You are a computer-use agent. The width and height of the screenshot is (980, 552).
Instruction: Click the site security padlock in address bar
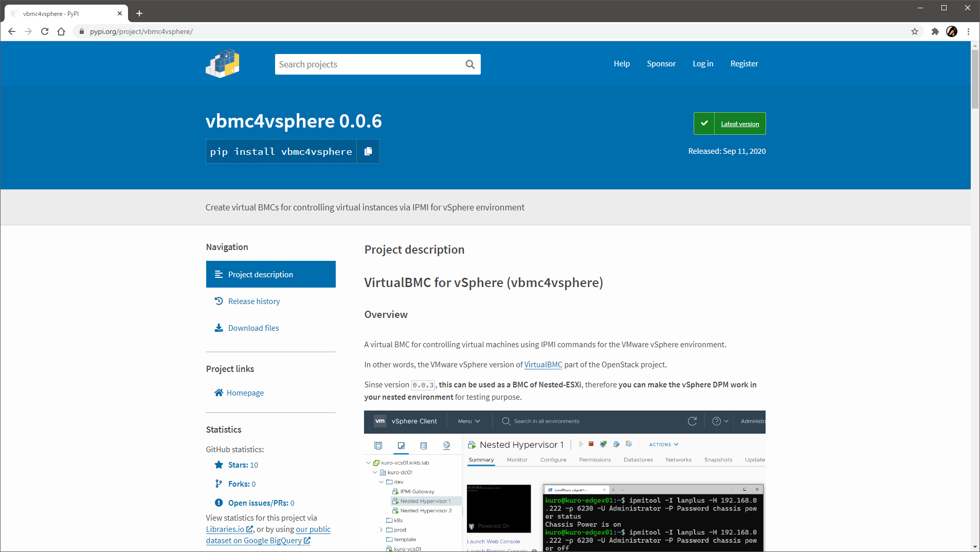point(81,31)
